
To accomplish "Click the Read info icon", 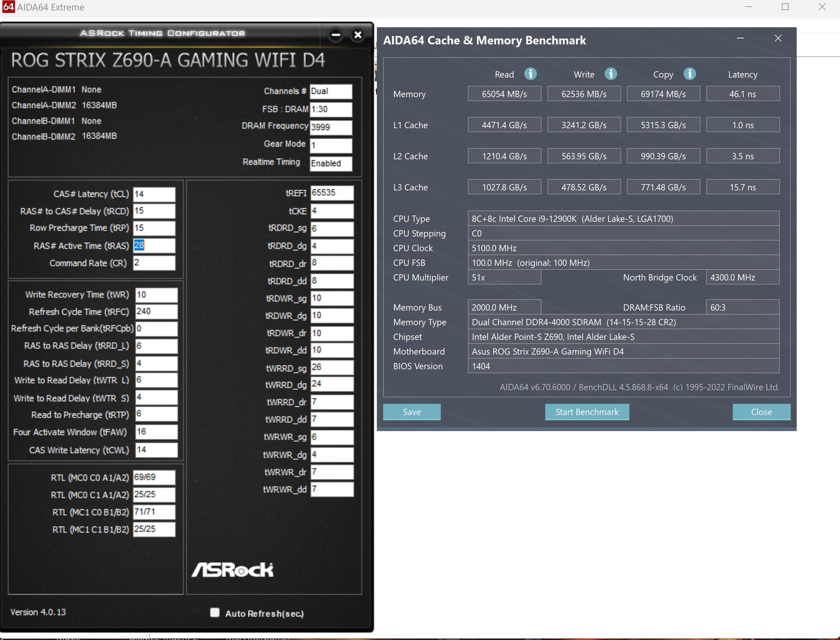I will [x=531, y=74].
